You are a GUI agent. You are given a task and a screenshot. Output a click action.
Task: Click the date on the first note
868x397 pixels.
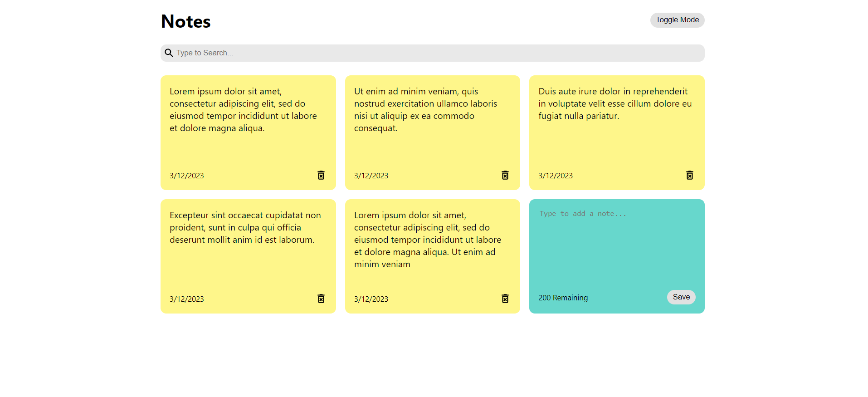pyautogui.click(x=186, y=175)
